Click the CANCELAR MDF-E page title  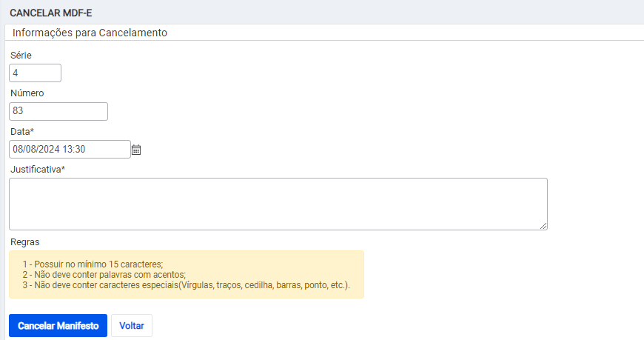point(51,13)
